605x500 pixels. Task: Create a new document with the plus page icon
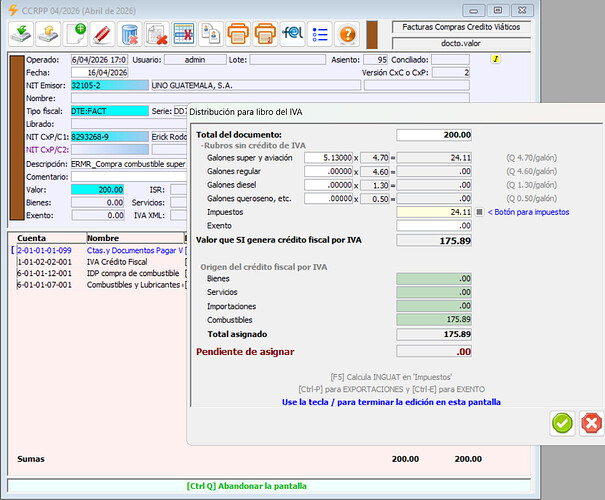(x=77, y=33)
